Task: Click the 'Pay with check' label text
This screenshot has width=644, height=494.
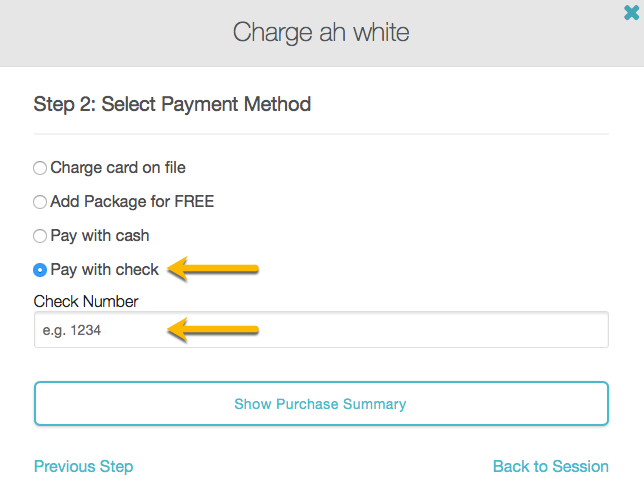Action: 104,270
